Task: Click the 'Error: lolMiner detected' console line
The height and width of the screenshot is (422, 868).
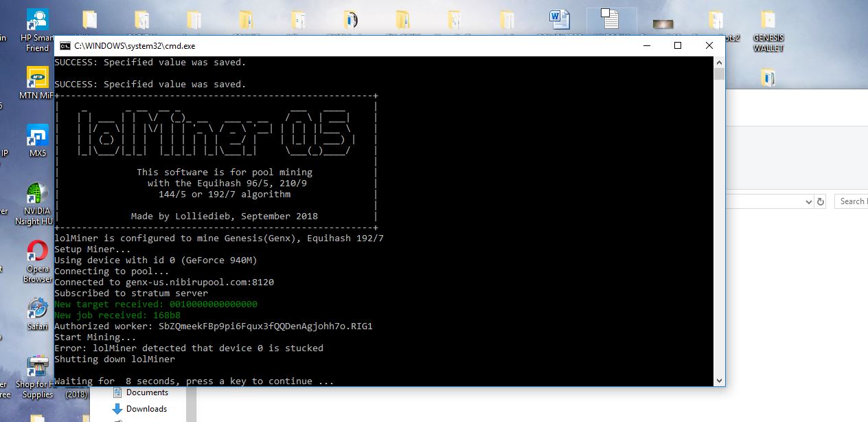Action: [x=189, y=348]
